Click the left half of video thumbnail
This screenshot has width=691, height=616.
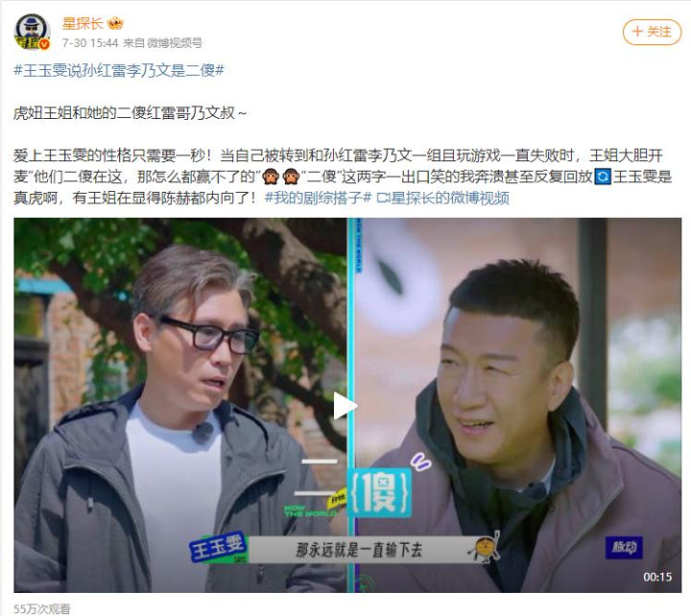[x=180, y=405]
